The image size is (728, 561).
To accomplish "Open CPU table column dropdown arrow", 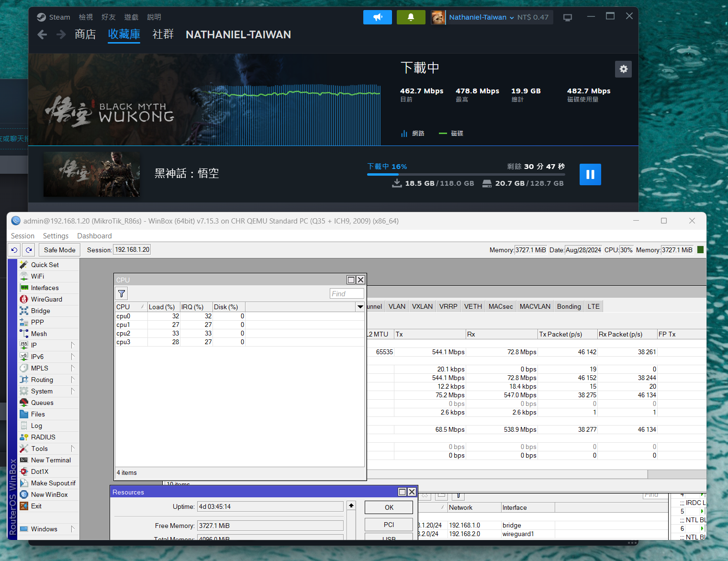I will click(360, 307).
